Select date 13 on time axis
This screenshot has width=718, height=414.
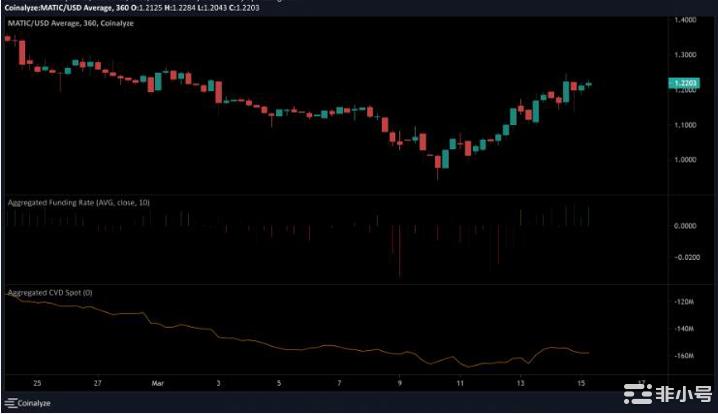coord(520,381)
